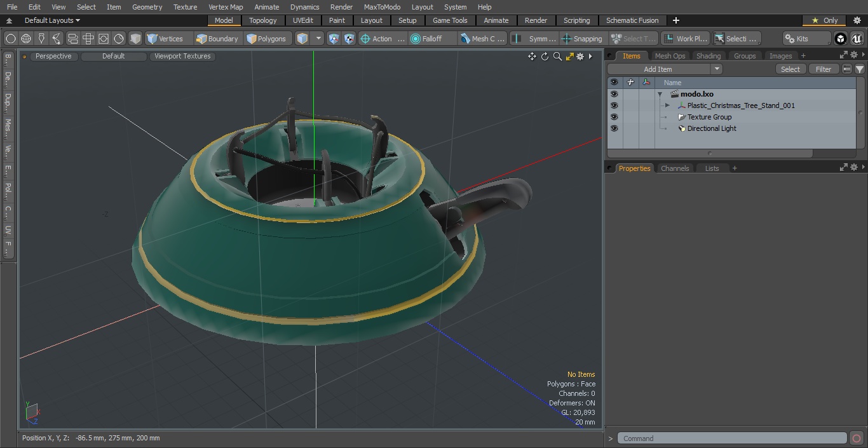The image size is (868, 448).
Task: Hide the Directional Light item
Action: pyautogui.click(x=614, y=128)
